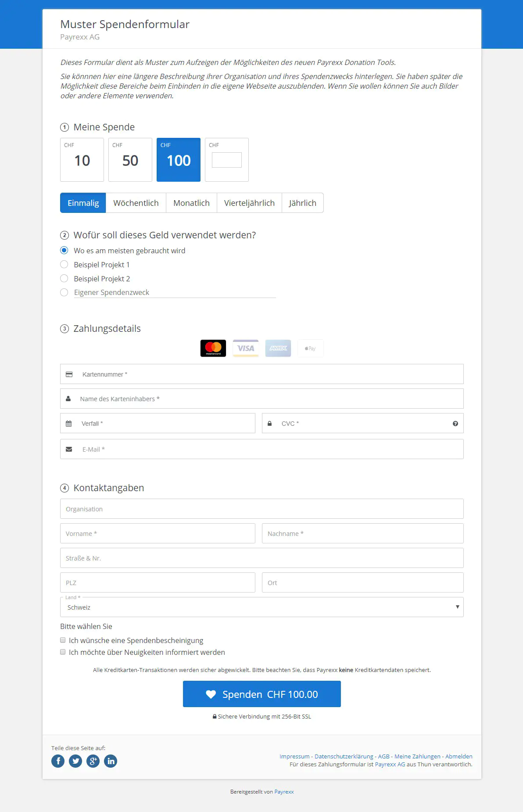
Task: Choose the Amex payment icon
Action: (278, 348)
